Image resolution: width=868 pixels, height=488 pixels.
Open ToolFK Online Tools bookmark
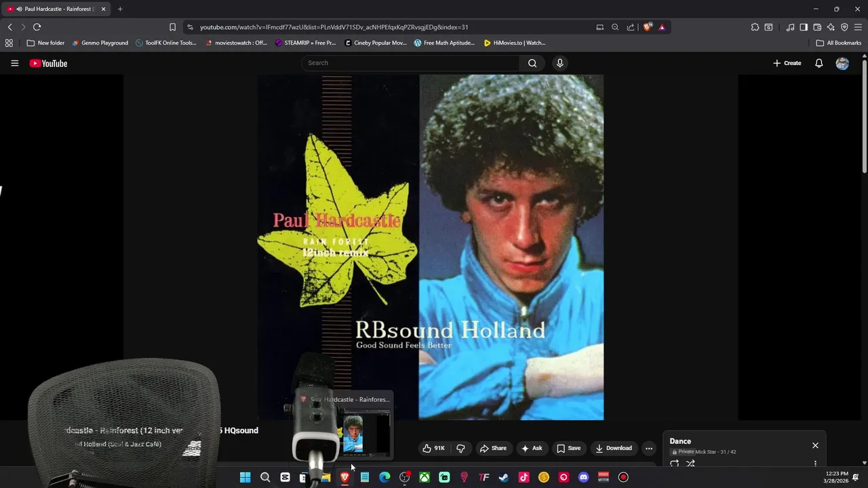click(165, 43)
